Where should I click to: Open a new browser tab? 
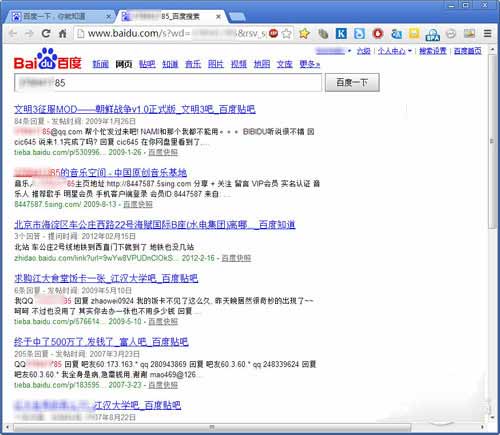pyautogui.click(x=237, y=16)
